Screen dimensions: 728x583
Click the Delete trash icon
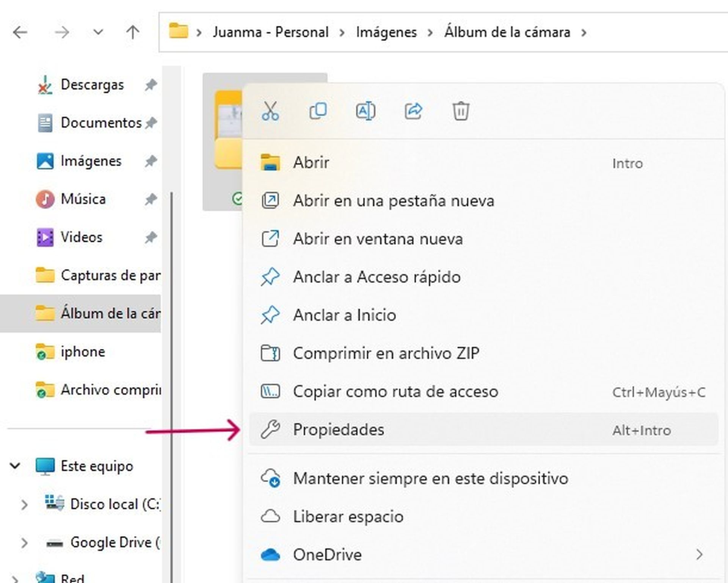coord(461,111)
